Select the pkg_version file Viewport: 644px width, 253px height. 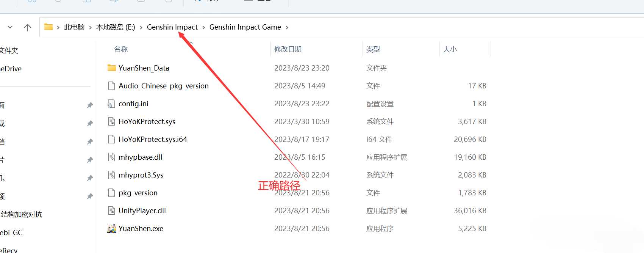pyautogui.click(x=138, y=193)
